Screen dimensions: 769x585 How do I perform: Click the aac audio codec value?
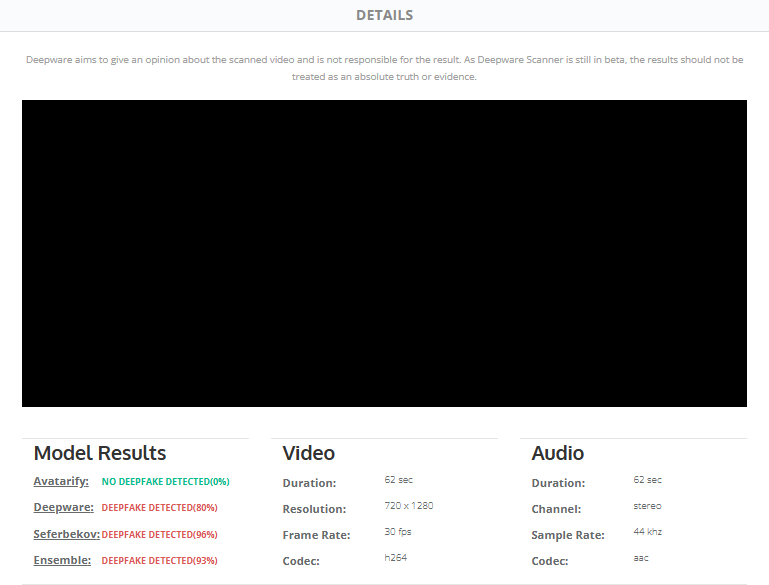pos(641,557)
